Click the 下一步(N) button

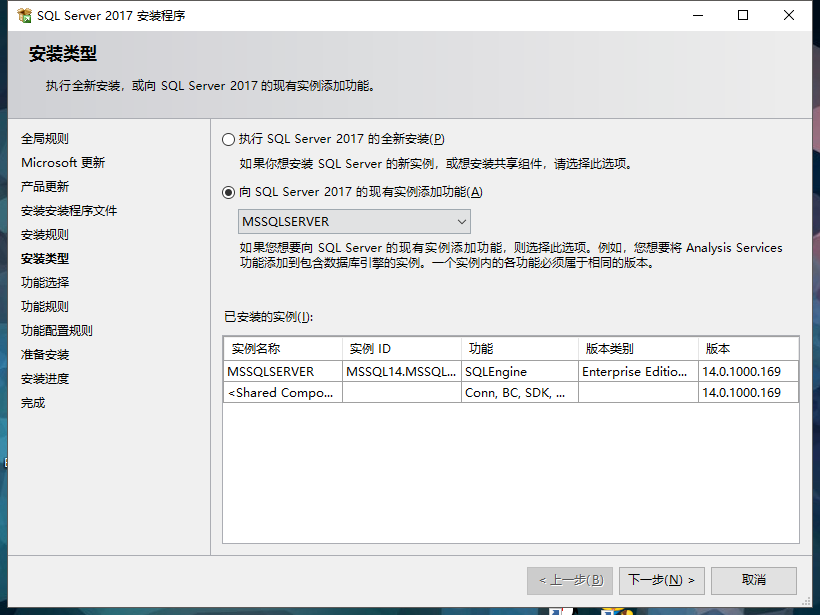point(661,580)
